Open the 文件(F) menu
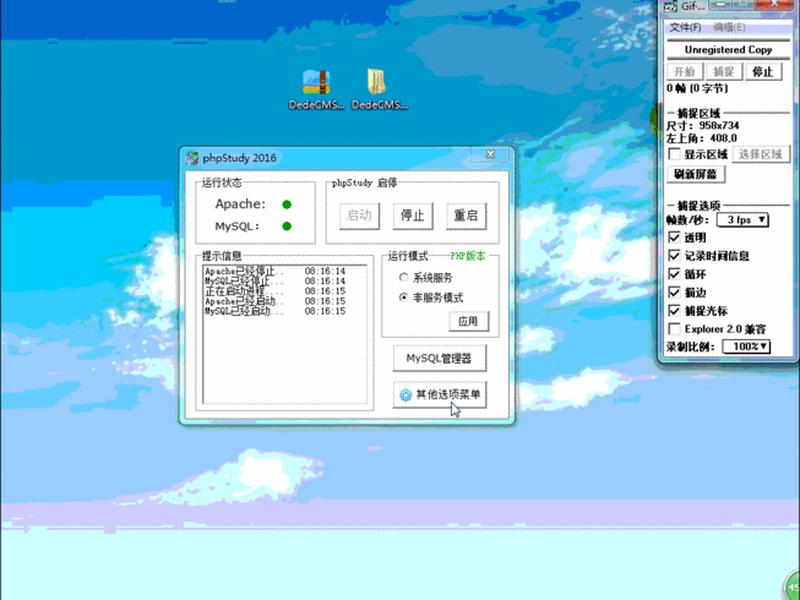Image resolution: width=800 pixels, height=600 pixels. tap(685, 27)
